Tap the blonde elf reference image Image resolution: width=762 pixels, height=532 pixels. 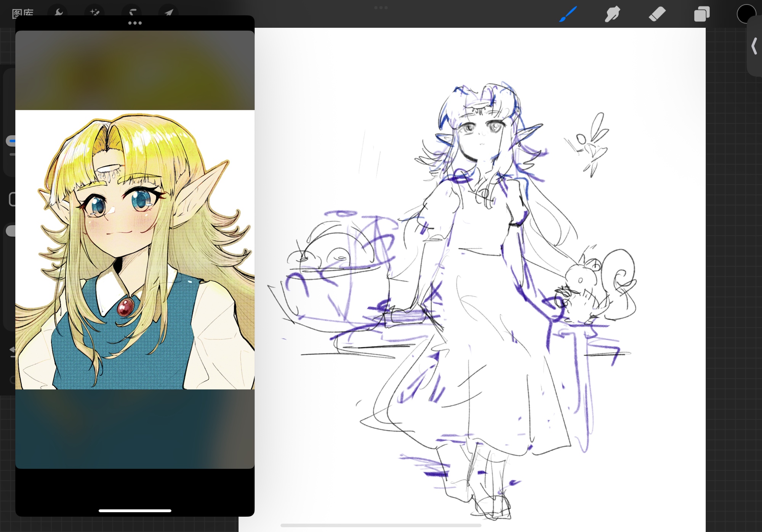[135, 250]
